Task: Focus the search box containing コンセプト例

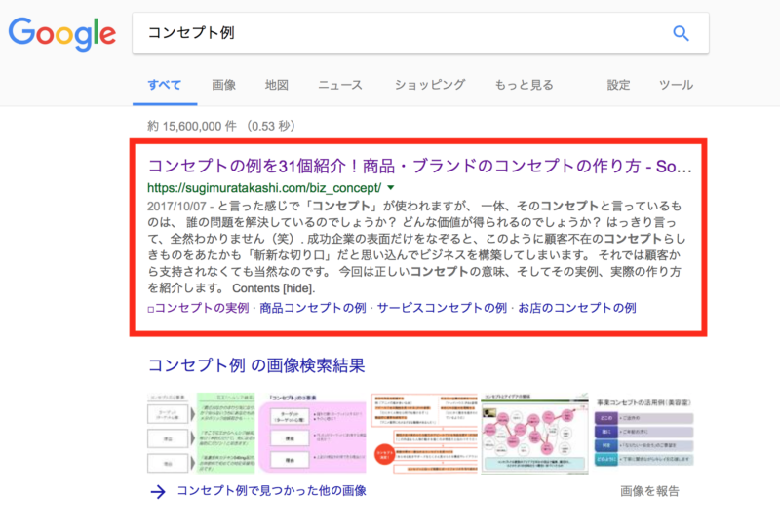Action: [420, 33]
